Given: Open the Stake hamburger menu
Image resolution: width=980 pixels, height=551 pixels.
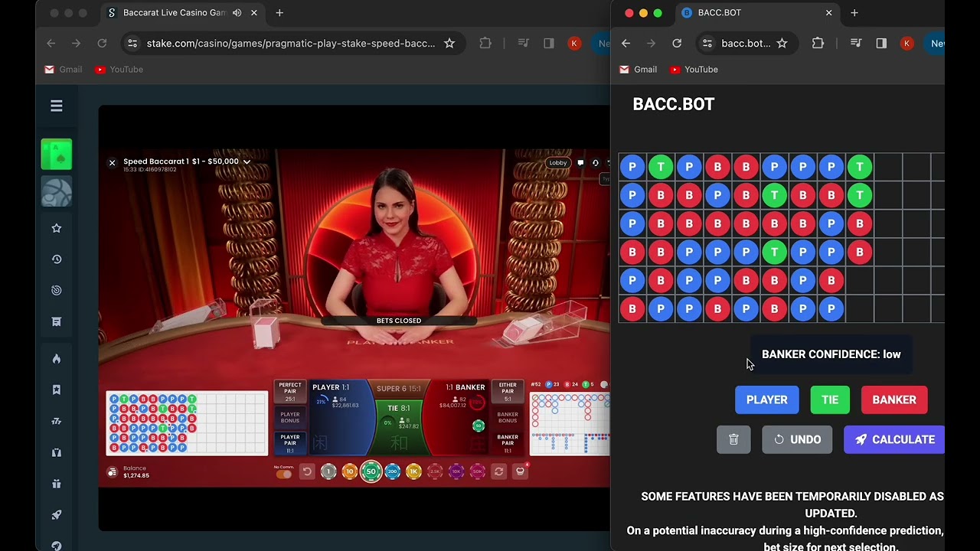Looking at the screenshot, I should [57, 106].
